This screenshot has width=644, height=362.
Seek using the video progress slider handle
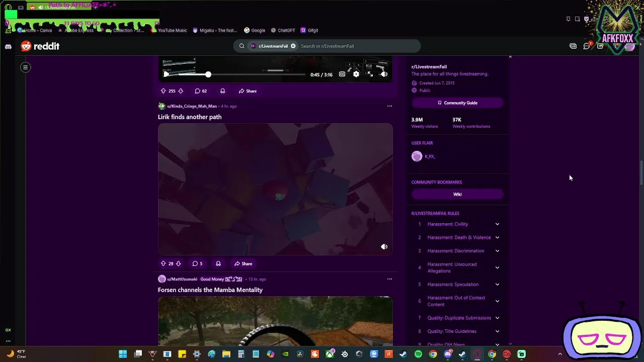[x=208, y=74]
